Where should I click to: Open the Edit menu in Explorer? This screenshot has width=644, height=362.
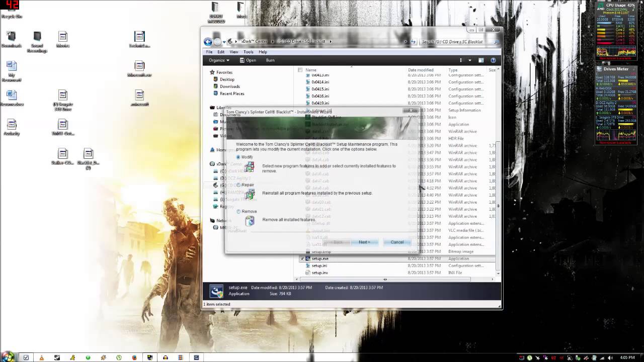coord(221,52)
